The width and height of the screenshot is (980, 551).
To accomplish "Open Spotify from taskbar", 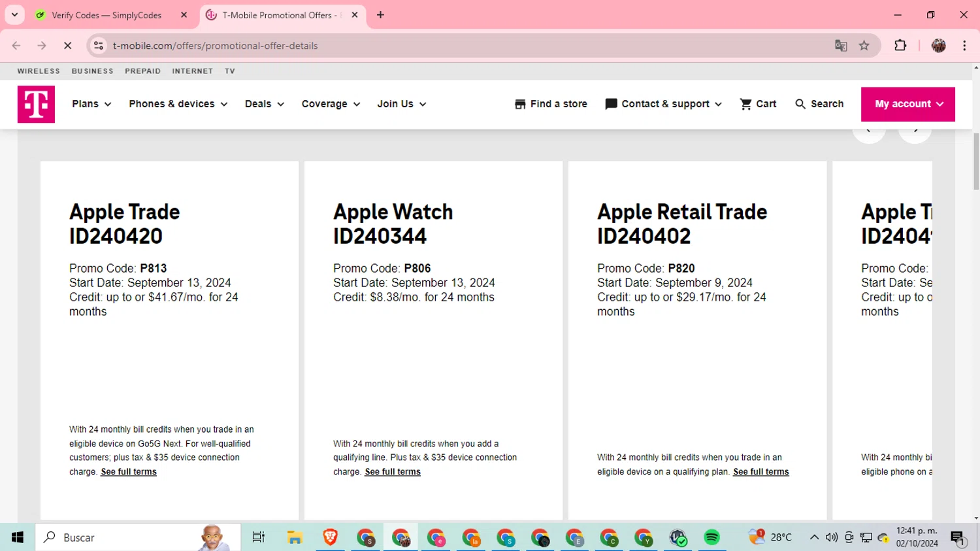I will pyautogui.click(x=712, y=537).
